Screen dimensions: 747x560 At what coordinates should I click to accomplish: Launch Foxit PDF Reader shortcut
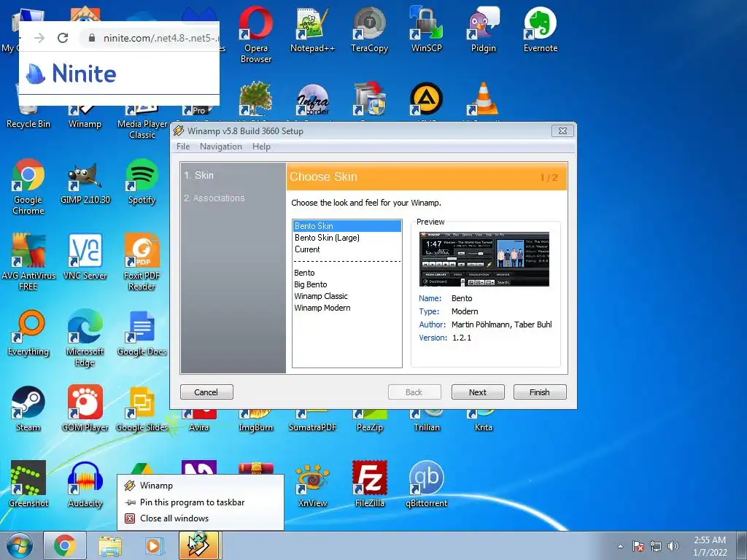142,262
